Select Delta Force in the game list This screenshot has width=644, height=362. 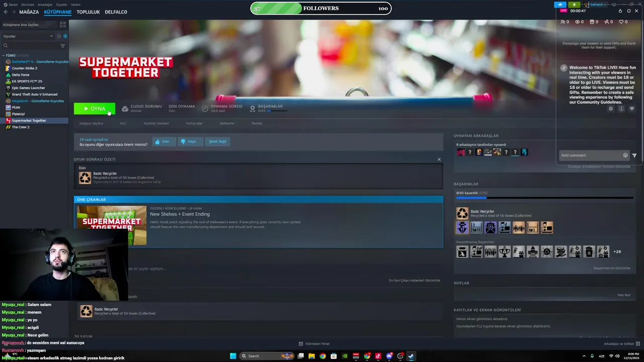pyautogui.click(x=21, y=75)
